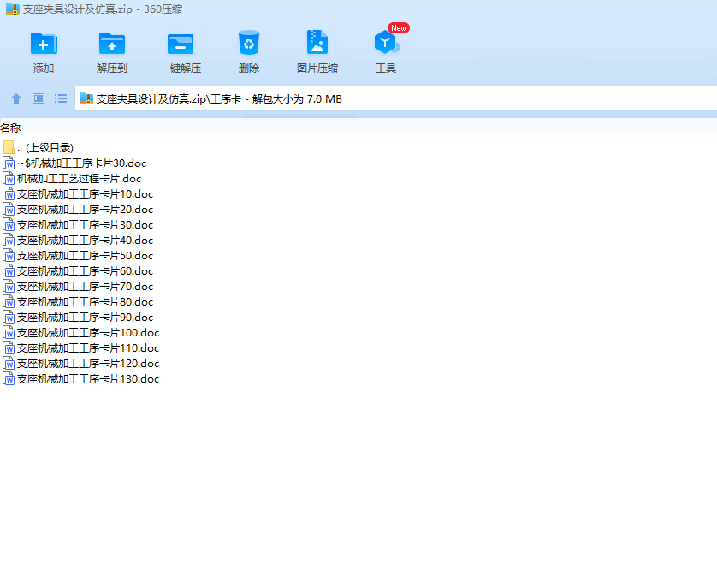
Task: Click the Word icon of 机械加工工艺过程卡片.doc
Action: [x=9, y=179]
